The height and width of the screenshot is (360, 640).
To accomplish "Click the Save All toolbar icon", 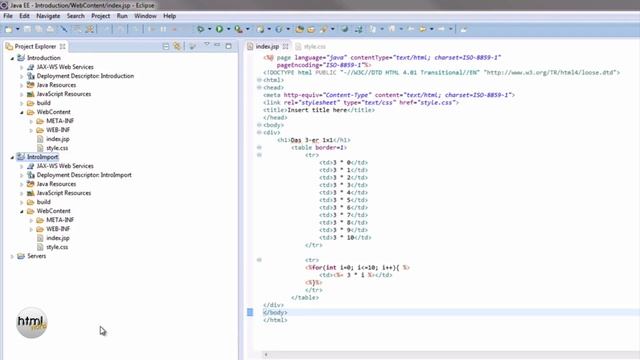I will 39,29.
